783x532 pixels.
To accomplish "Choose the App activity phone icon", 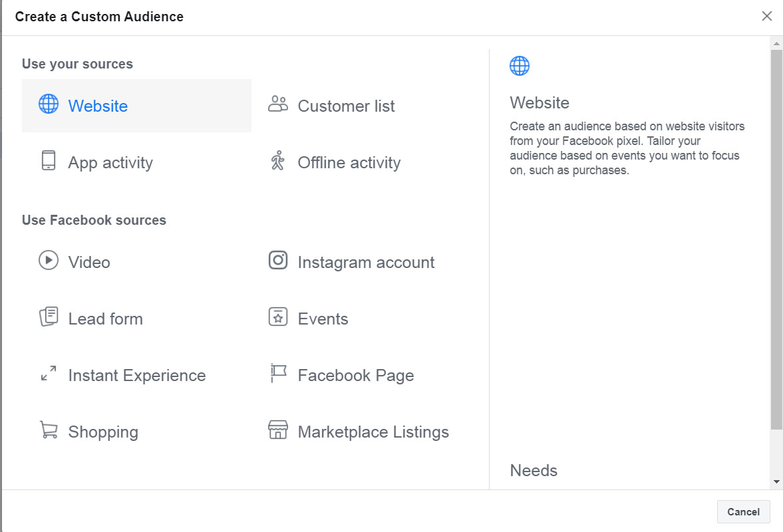I will coord(49,161).
